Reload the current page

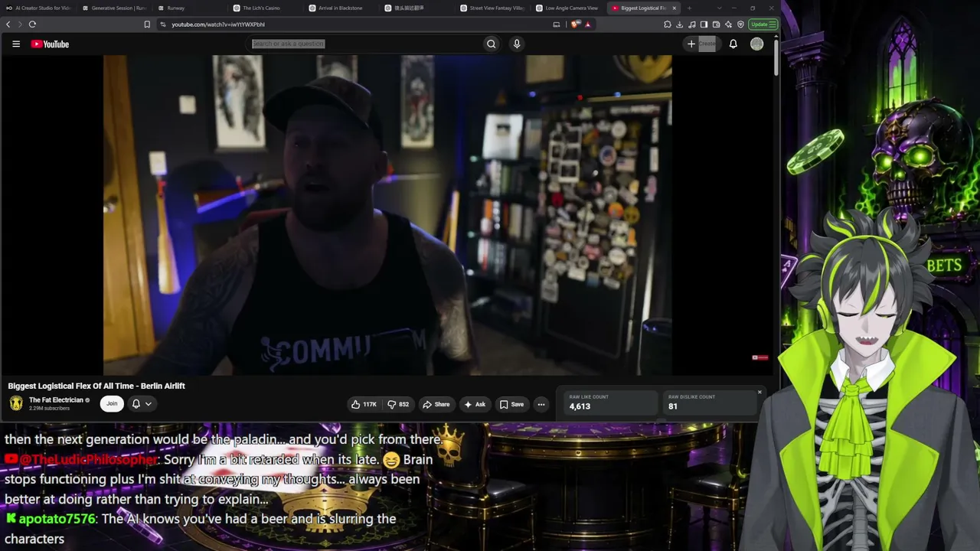(32, 24)
